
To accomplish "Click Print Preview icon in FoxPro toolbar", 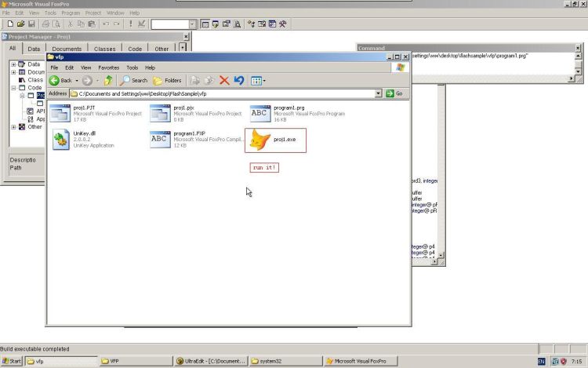I will 56,24.
